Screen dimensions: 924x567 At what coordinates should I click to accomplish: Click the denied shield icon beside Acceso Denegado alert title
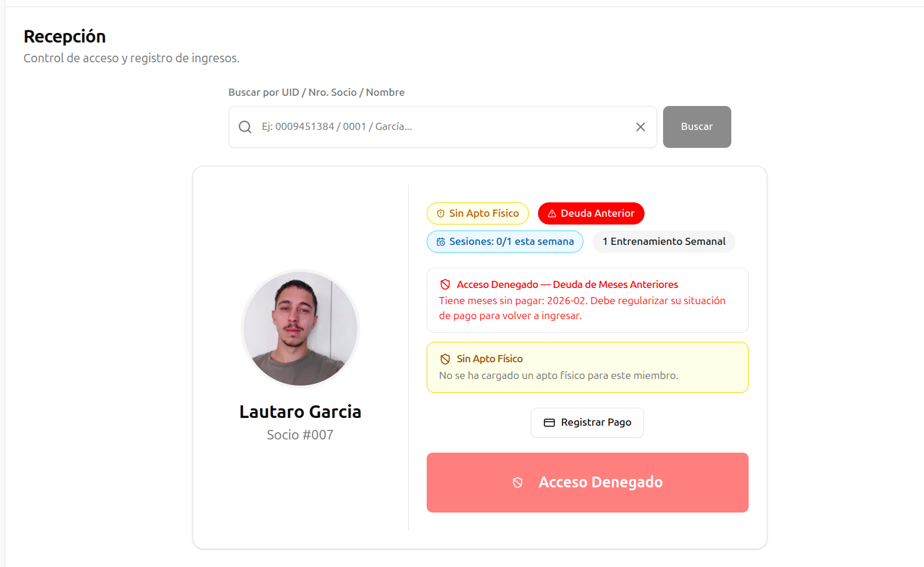(445, 284)
